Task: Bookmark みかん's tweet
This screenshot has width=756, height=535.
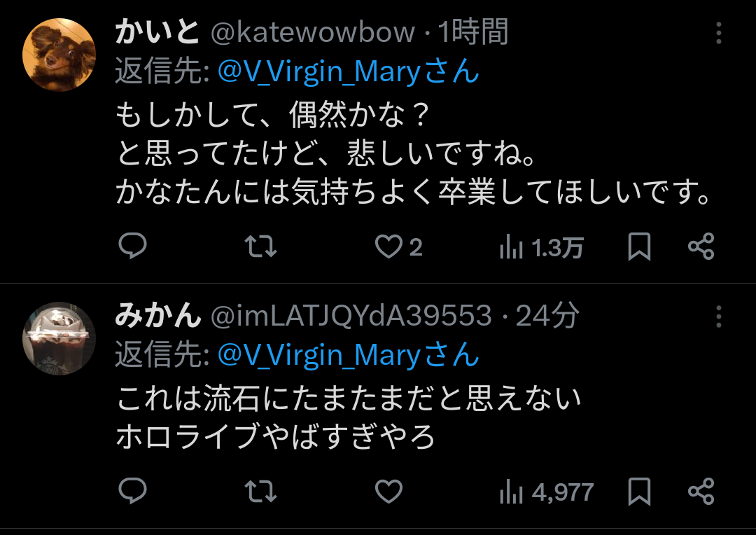Action: click(639, 492)
